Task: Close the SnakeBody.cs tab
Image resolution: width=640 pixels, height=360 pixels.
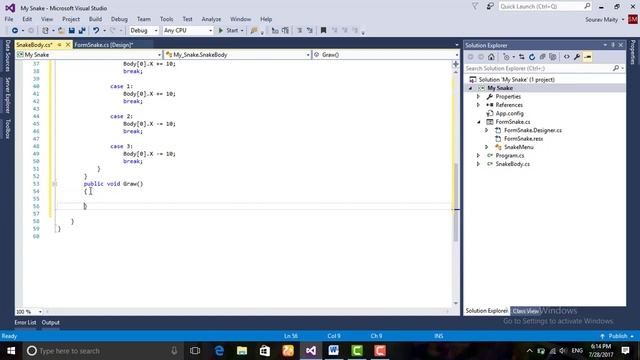Action: [68, 45]
